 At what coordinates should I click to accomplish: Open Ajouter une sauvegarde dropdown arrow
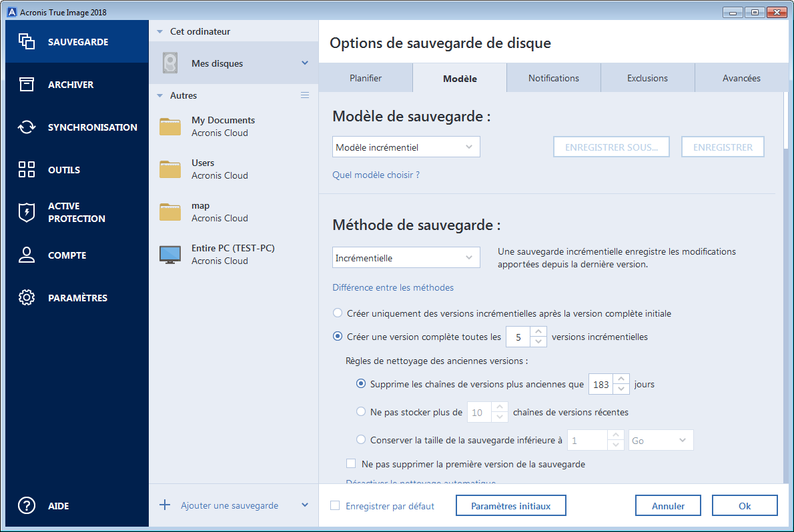click(x=305, y=505)
